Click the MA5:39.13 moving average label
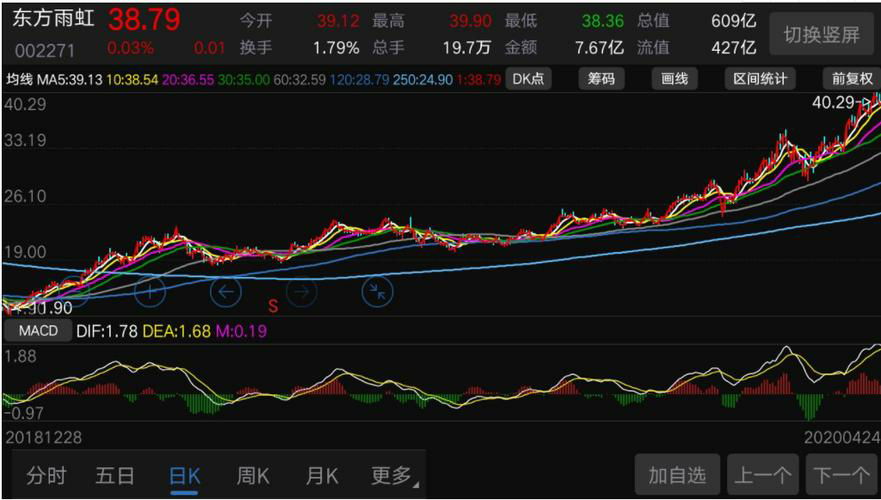The image size is (881, 500). click(70, 80)
